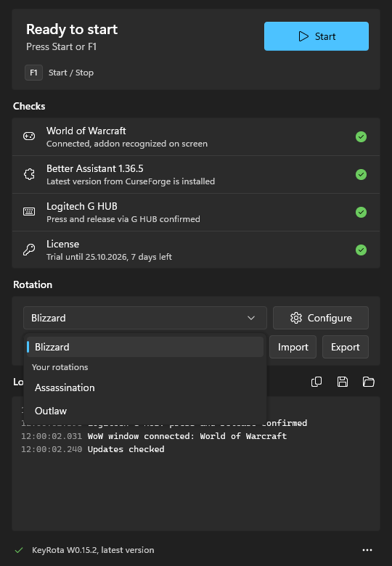Click 'Connected, addon recognized on screen' text
This screenshot has height=566, width=392.
point(127,144)
